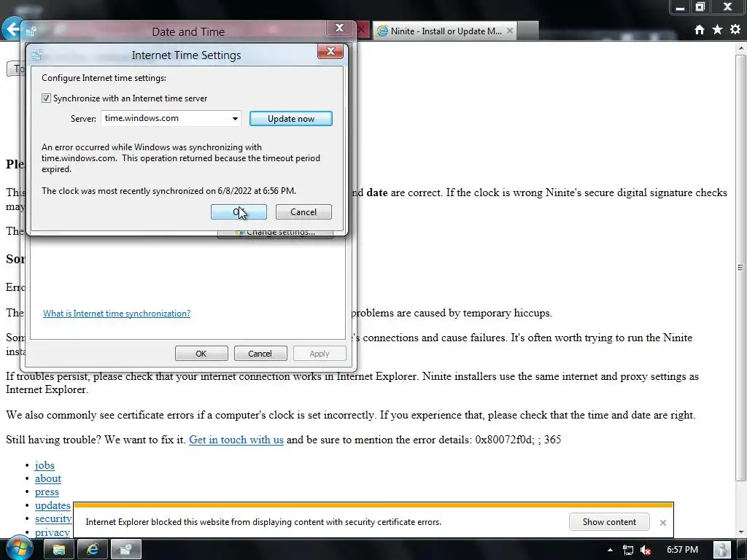This screenshot has width=747, height=560.
Task: Open the Favorites star icon
Action: coord(717,30)
